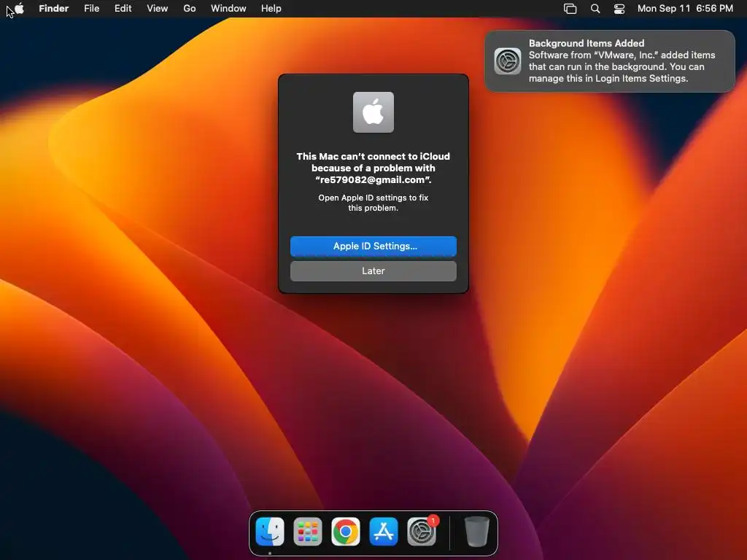Click the Apple logo icon in the dialog
Screen dimensions: 747x560
point(373,112)
